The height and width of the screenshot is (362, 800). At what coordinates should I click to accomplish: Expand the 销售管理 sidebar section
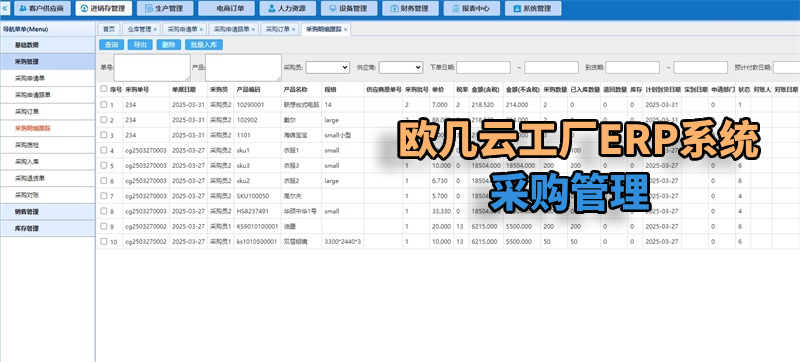(x=47, y=212)
